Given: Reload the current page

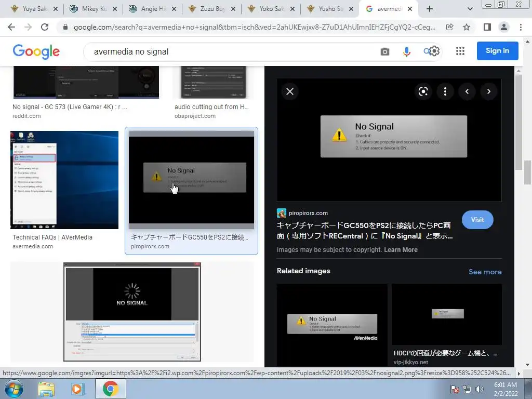Looking at the screenshot, I should pos(45,27).
